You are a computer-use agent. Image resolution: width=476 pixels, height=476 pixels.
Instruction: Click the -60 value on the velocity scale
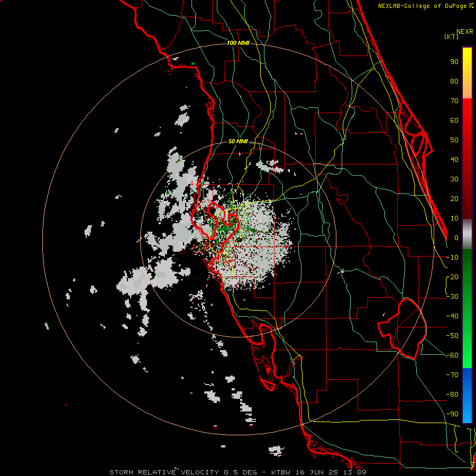click(452, 355)
